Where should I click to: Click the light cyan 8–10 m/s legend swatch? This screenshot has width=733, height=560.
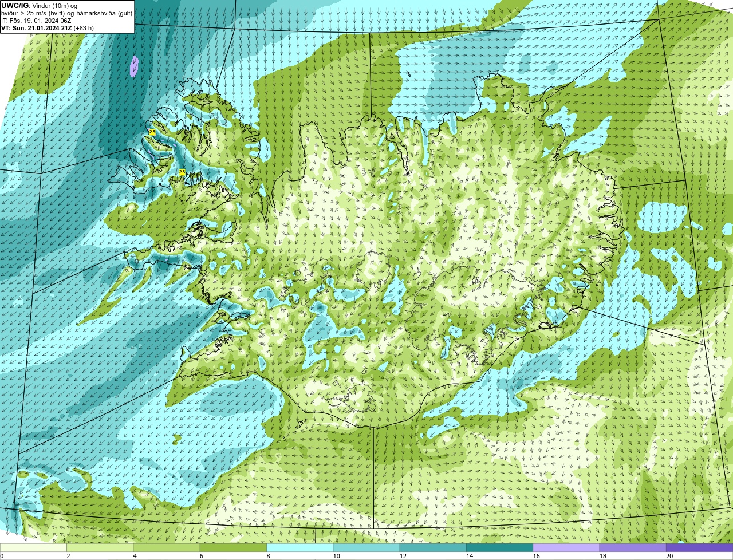[x=300, y=548]
